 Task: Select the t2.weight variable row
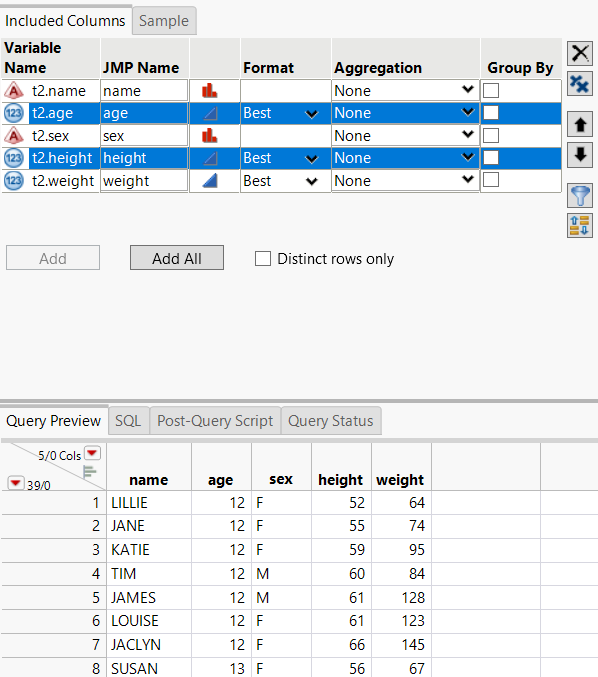click(63, 180)
